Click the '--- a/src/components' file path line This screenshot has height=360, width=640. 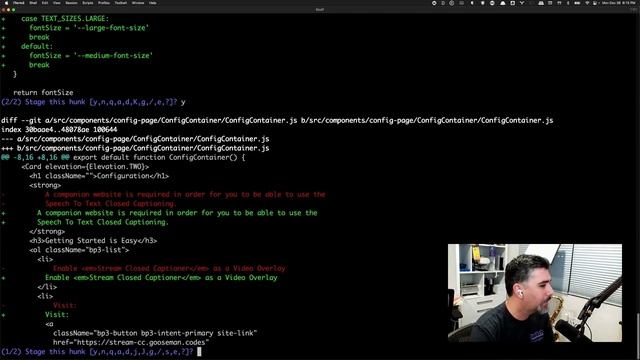coord(135,139)
